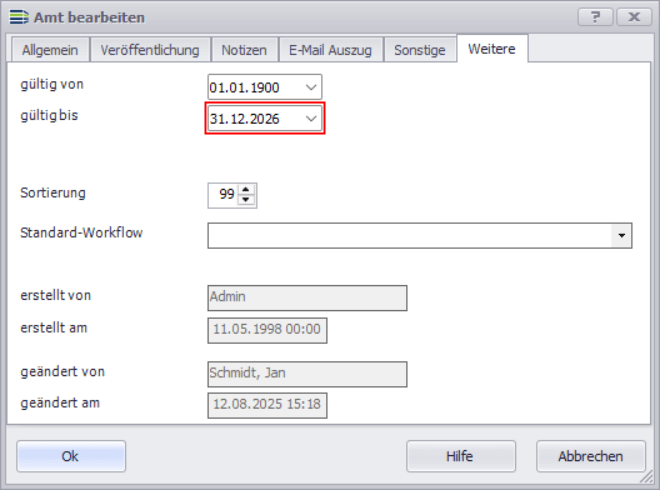Open the Veröffentlichung tab
660x490 pixels.
[x=150, y=49]
